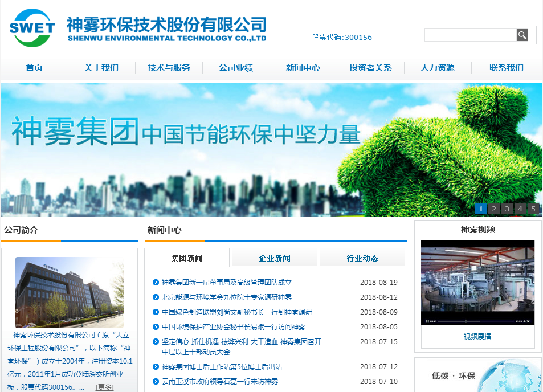Viewport: 543px width, 392px height.
Task: Click the date 2018-07-10
Action: 379,382
